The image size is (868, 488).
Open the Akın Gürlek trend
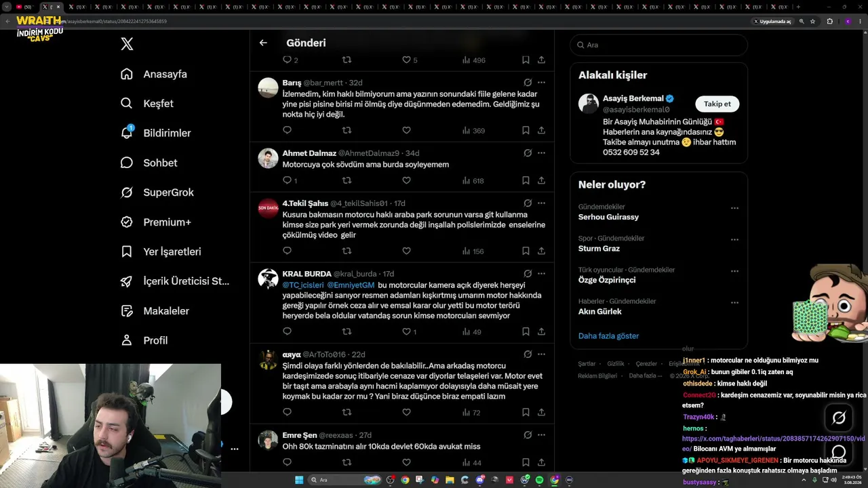point(599,312)
